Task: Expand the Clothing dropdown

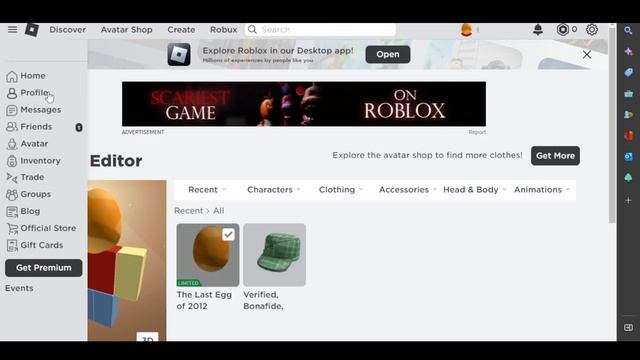Action: point(341,190)
